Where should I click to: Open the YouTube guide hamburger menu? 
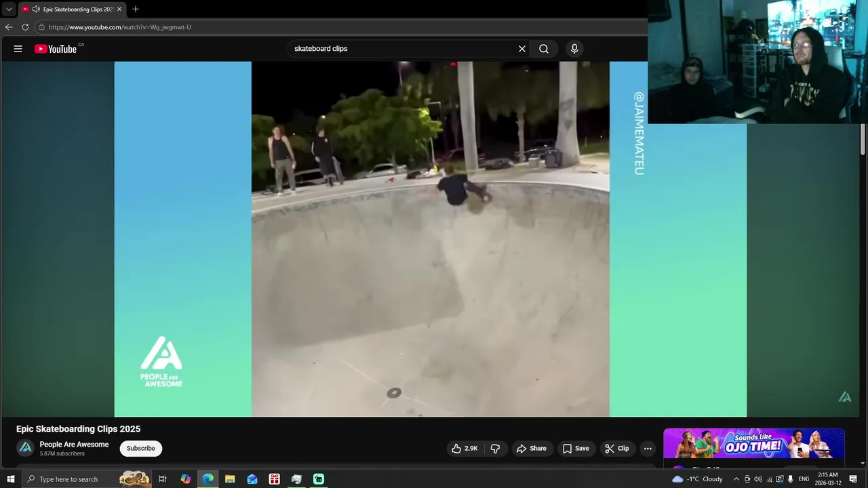click(18, 49)
